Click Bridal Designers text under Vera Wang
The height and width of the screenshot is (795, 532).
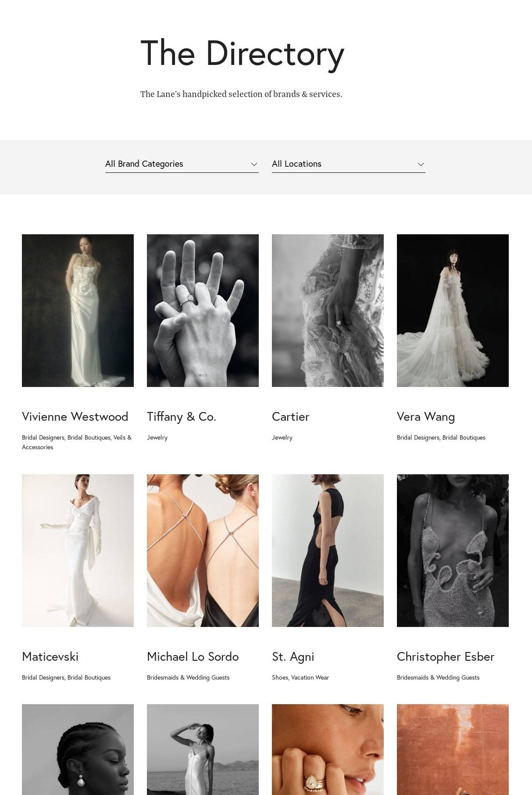tap(441, 437)
